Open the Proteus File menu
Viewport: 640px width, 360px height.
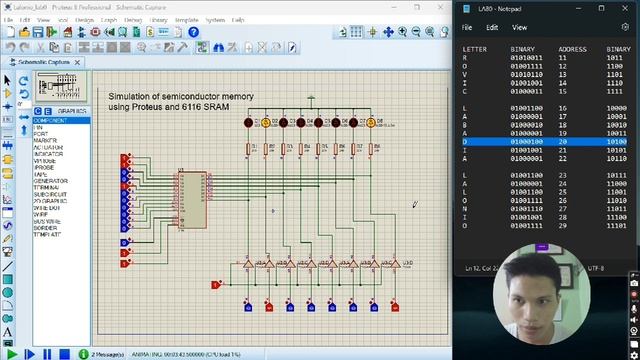(9, 20)
